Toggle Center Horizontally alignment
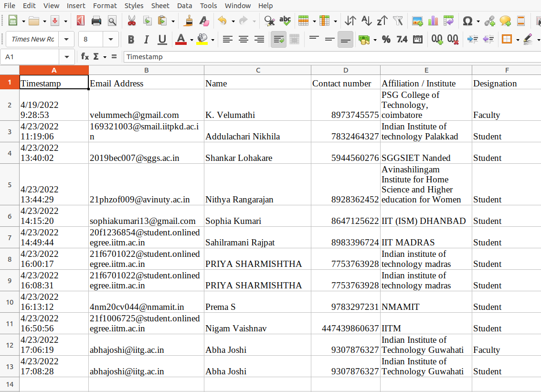This screenshot has width=541, height=392. [x=243, y=39]
